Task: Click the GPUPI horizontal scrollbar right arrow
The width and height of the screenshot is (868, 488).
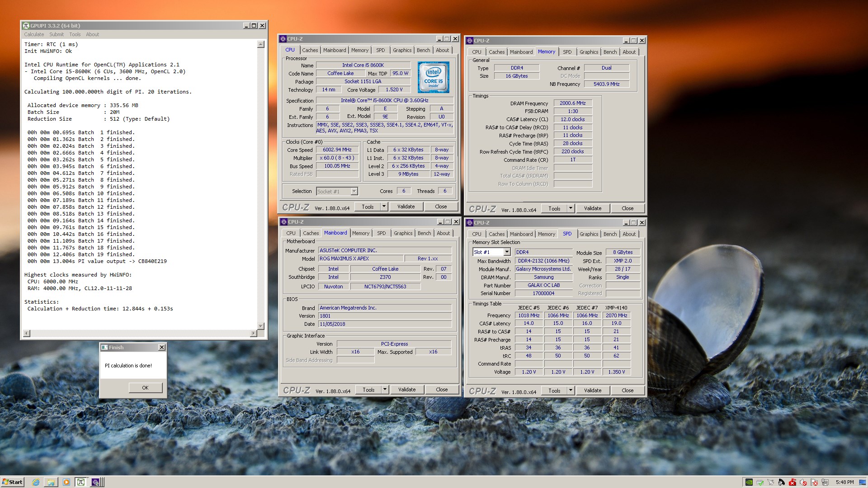Action: coord(254,333)
